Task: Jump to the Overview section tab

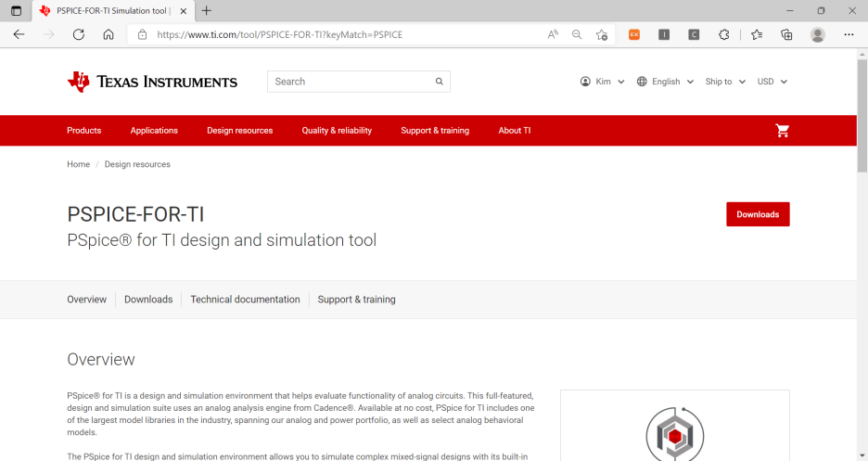Action: tap(86, 300)
